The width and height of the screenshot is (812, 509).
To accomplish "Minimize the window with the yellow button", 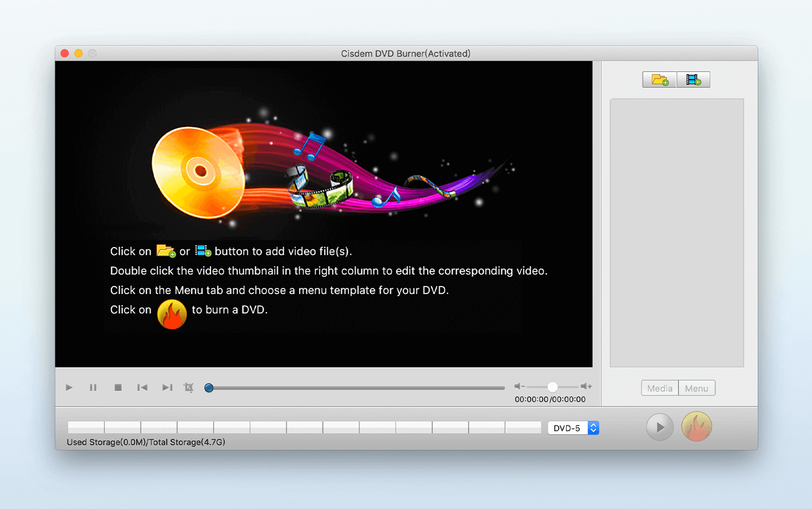I will click(78, 53).
